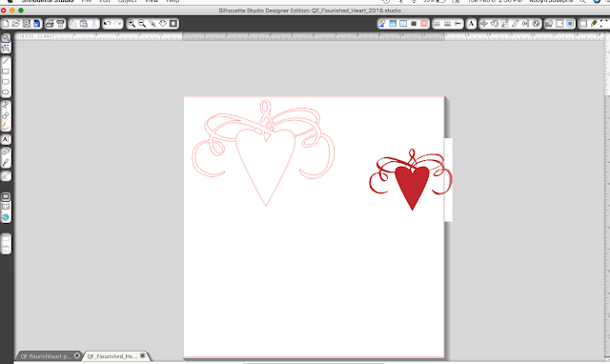
Task: Open the Line Color panel icon
Action: [437, 24]
